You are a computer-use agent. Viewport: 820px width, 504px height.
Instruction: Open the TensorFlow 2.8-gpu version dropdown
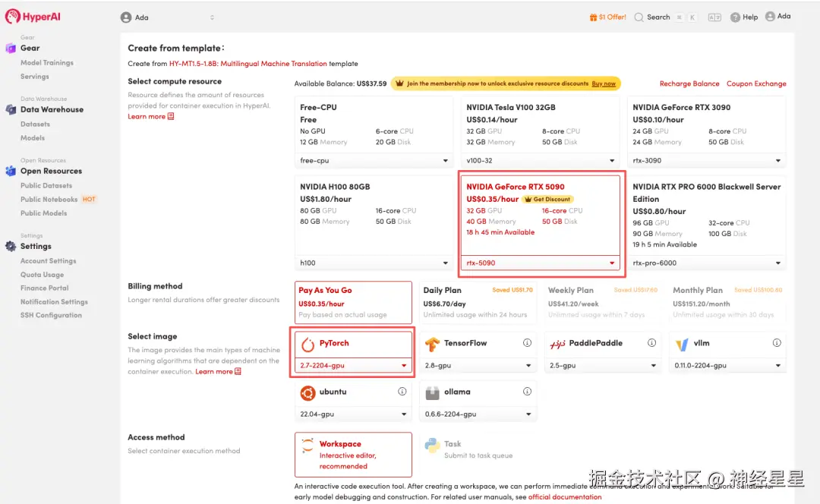point(478,365)
